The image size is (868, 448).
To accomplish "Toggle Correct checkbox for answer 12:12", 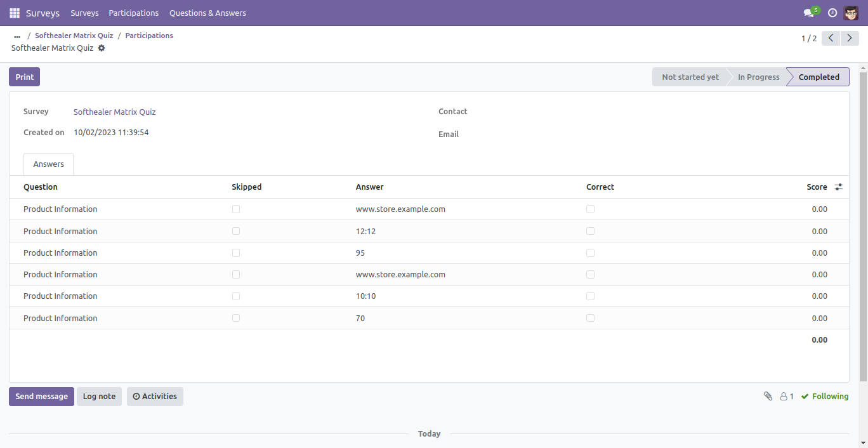I will 590,231.
